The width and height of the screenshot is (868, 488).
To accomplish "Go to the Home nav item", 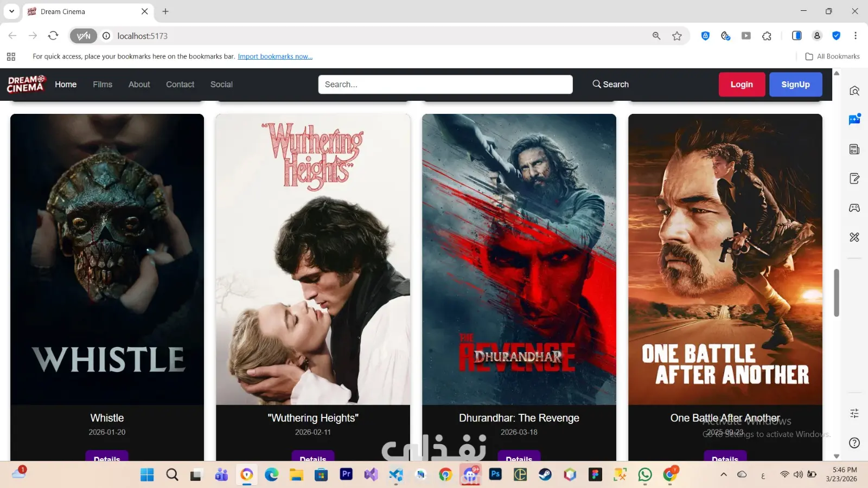I will (66, 84).
